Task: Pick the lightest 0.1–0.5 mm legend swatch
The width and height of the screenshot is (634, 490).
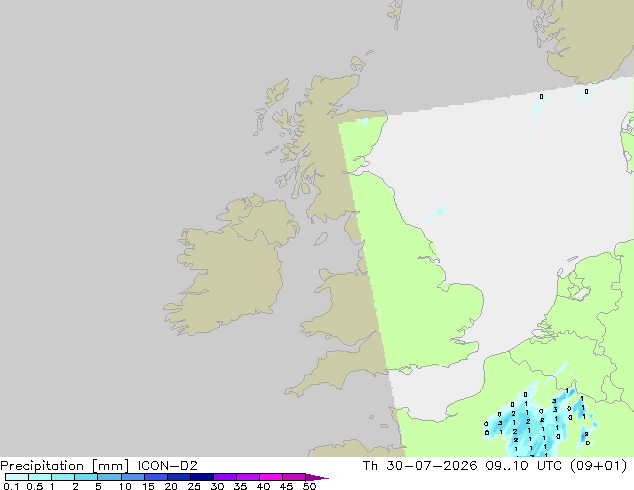Action: coord(17,477)
